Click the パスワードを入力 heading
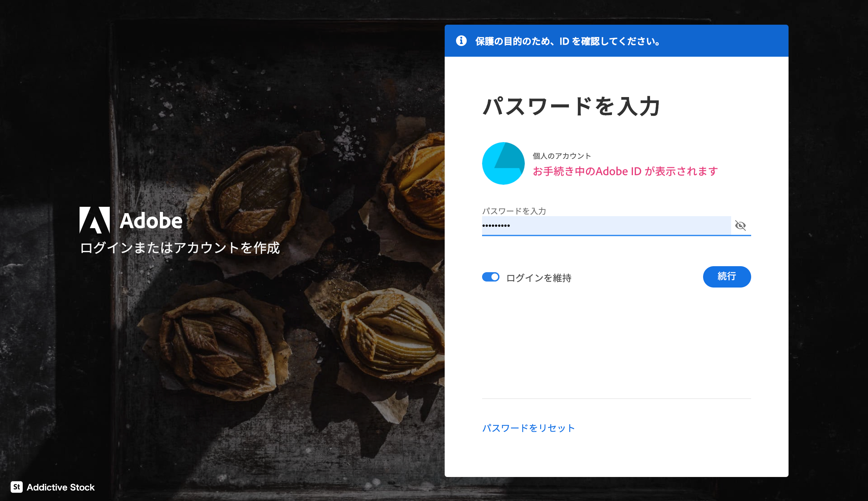This screenshot has width=868, height=501. (x=571, y=106)
